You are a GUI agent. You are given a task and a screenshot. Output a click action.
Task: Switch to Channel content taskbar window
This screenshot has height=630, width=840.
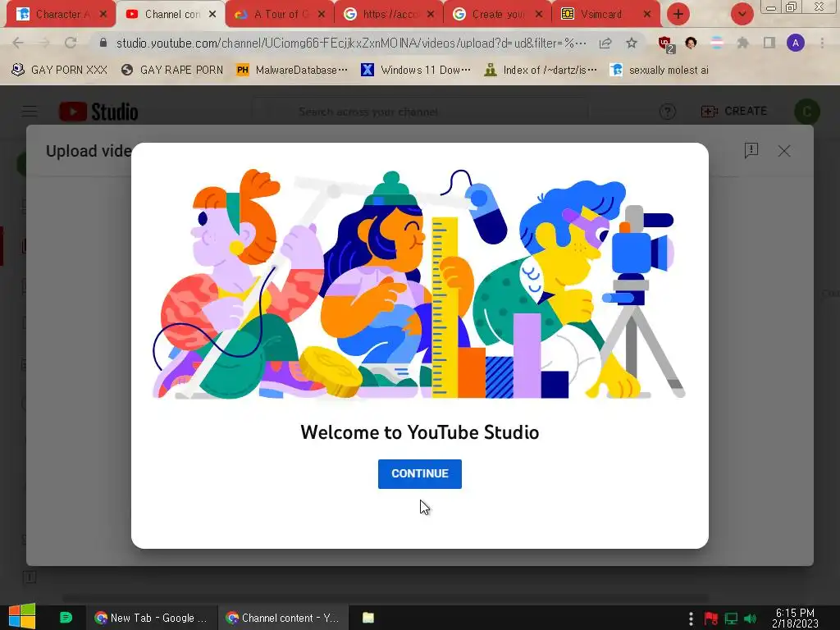(282, 618)
